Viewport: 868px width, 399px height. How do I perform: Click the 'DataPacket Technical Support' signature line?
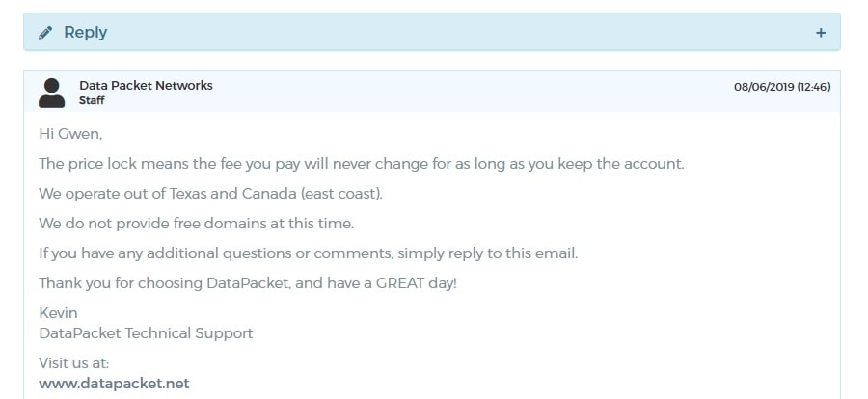(147, 333)
